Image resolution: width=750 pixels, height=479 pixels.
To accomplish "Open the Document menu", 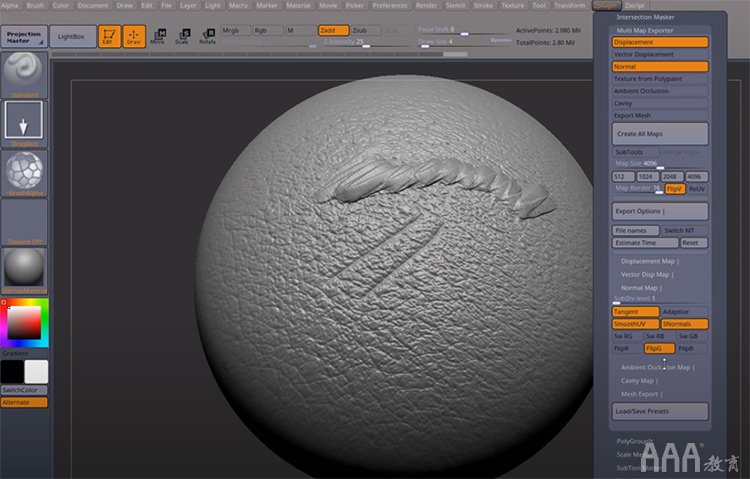I will 93,5.
